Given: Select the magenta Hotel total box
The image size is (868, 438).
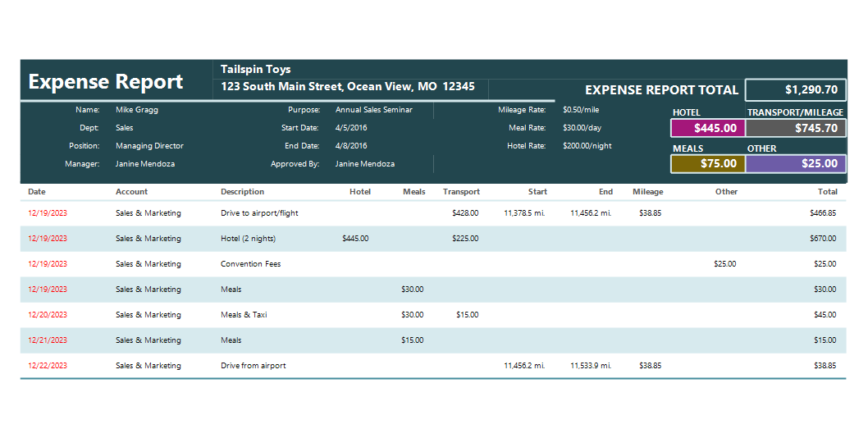Looking at the screenshot, I should [708, 128].
